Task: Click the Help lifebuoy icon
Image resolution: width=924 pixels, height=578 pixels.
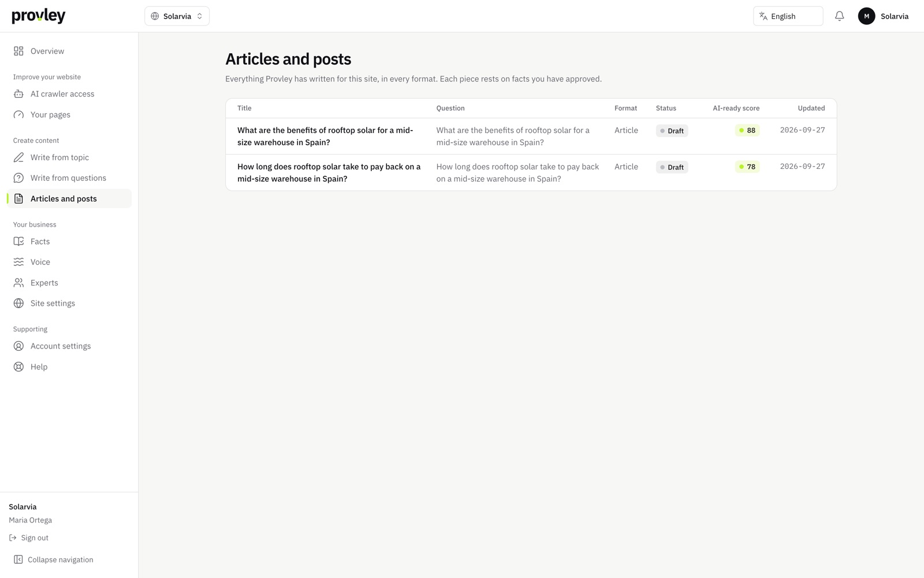Action: coord(18,367)
